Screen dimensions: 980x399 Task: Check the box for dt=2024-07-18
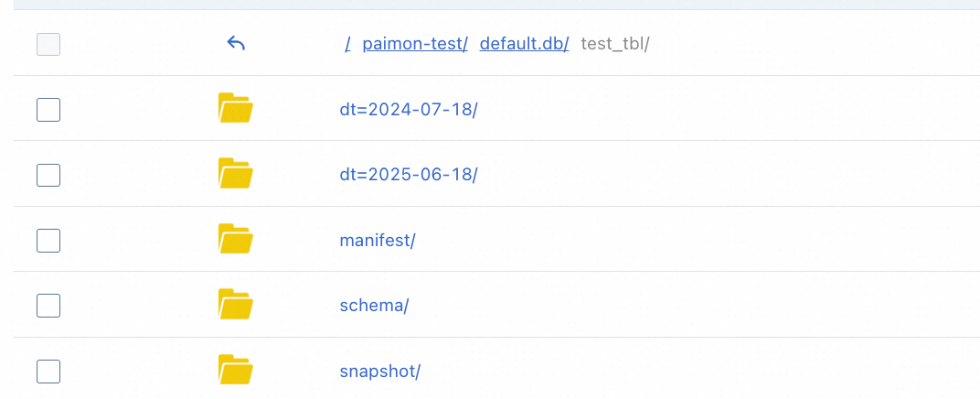pyautogui.click(x=48, y=109)
